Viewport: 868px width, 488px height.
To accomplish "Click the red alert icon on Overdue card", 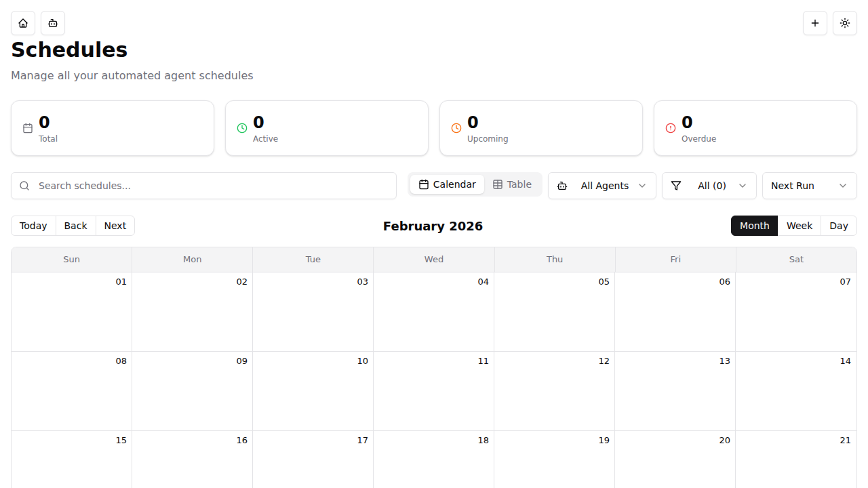I will [671, 128].
